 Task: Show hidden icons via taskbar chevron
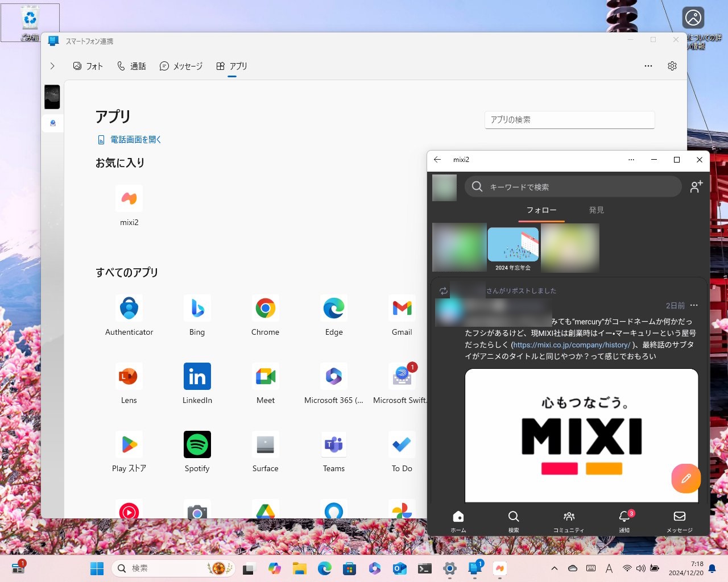[x=554, y=568]
